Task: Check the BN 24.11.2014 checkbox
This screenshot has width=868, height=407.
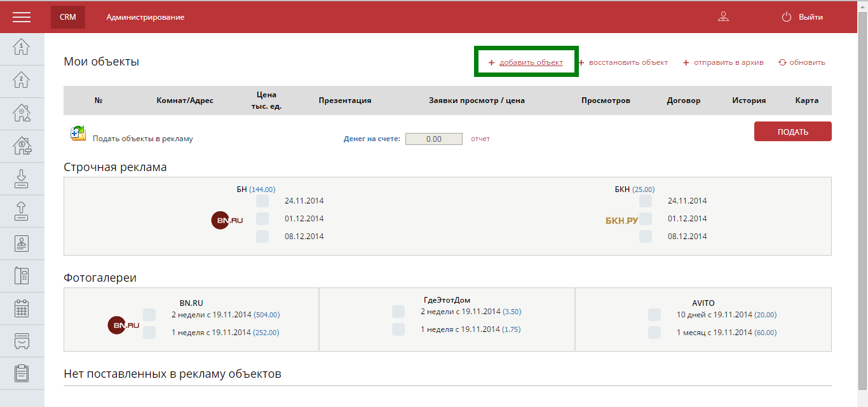Action: tap(262, 201)
